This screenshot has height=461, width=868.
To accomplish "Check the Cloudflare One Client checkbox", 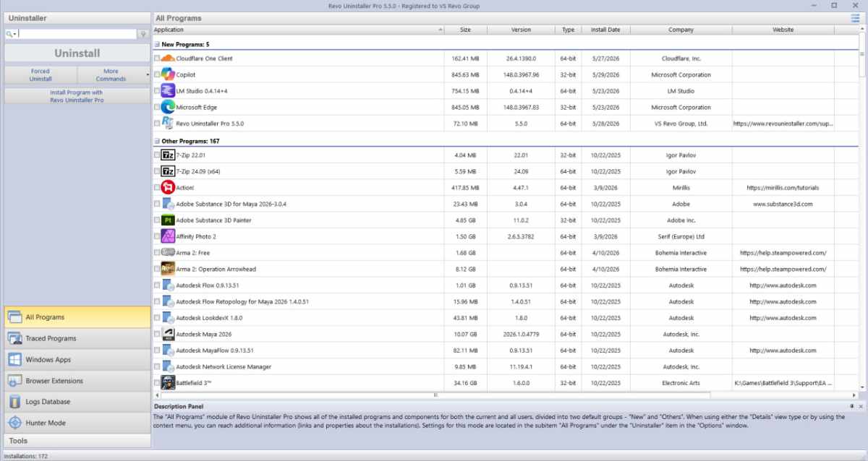I will pos(157,59).
